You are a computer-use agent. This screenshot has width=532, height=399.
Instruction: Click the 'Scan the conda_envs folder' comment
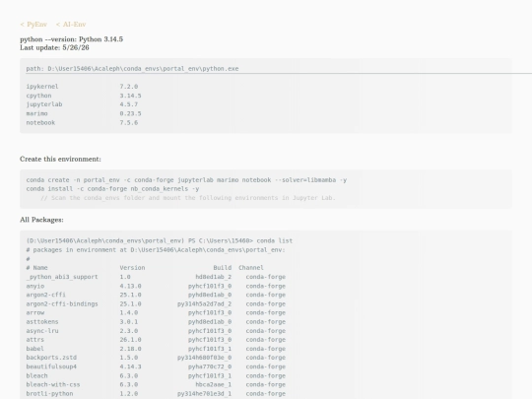point(188,198)
